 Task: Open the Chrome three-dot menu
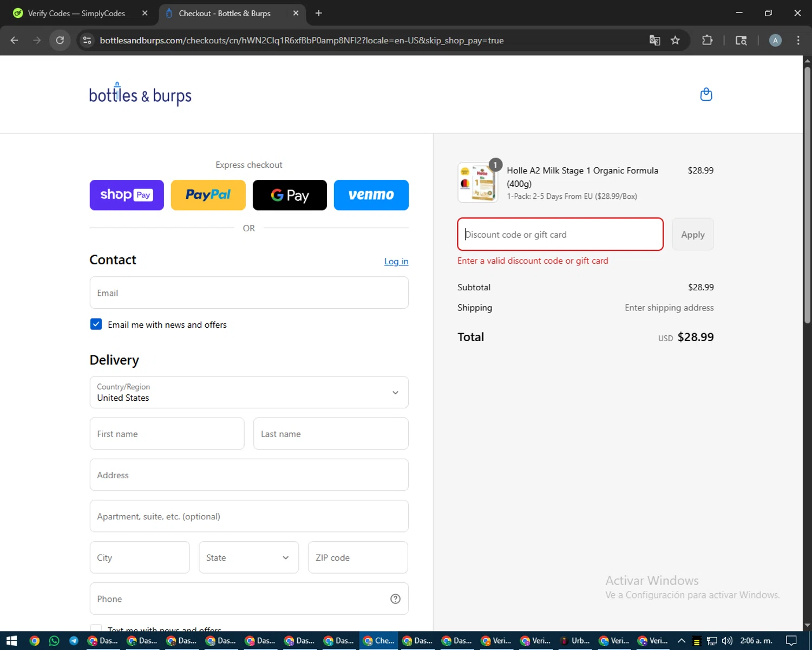pyautogui.click(x=798, y=40)
